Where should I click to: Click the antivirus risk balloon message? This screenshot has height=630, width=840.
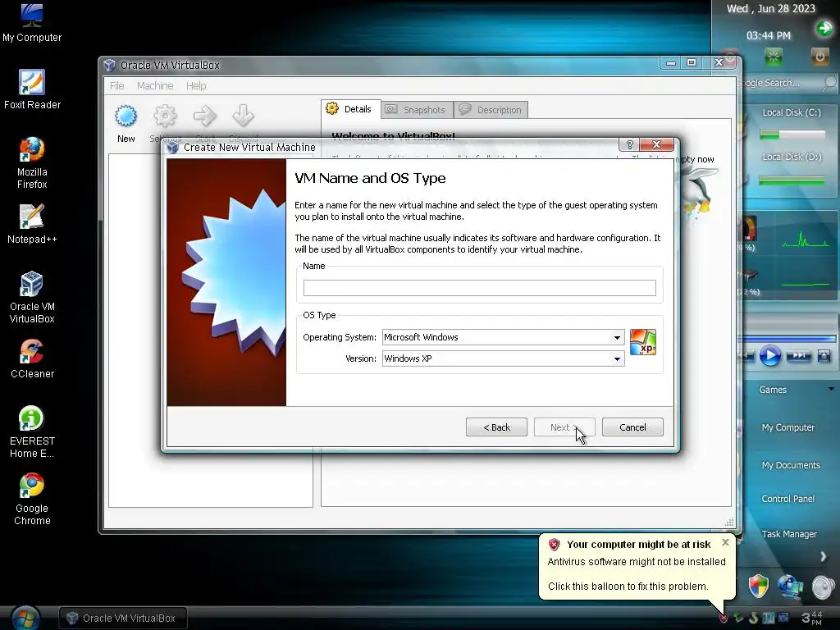[637, 573]
